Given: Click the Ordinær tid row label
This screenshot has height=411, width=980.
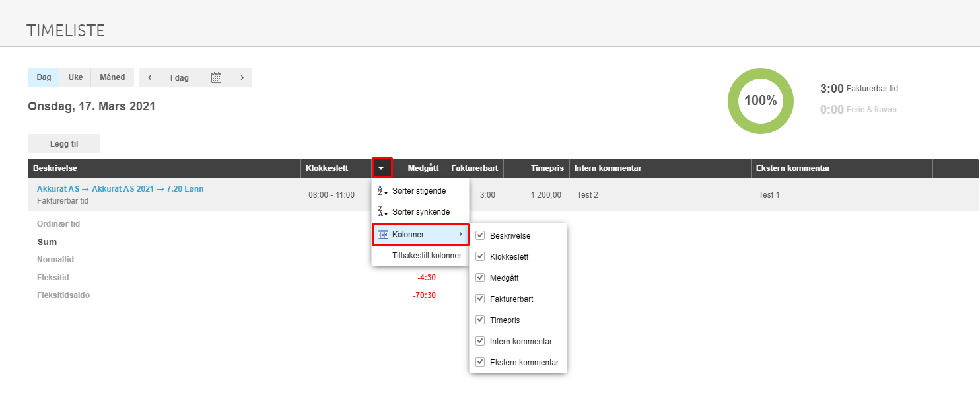Looking at the screenshot, I should pyautogui.click(x=58, y=223).
